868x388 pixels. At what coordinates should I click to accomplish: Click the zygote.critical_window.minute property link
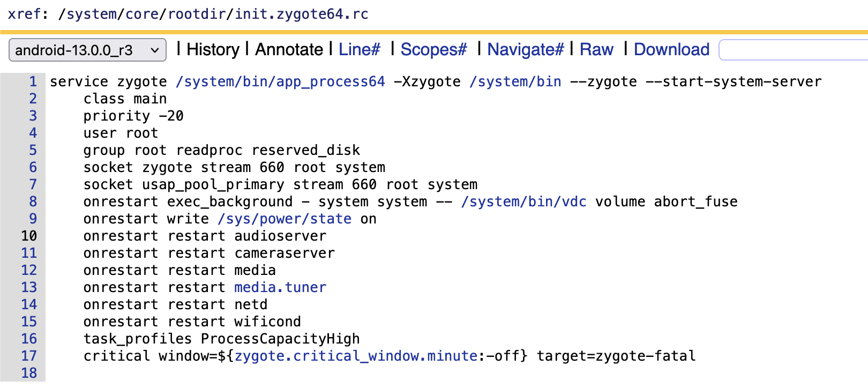pyautogui.click(x=356, y=356)
